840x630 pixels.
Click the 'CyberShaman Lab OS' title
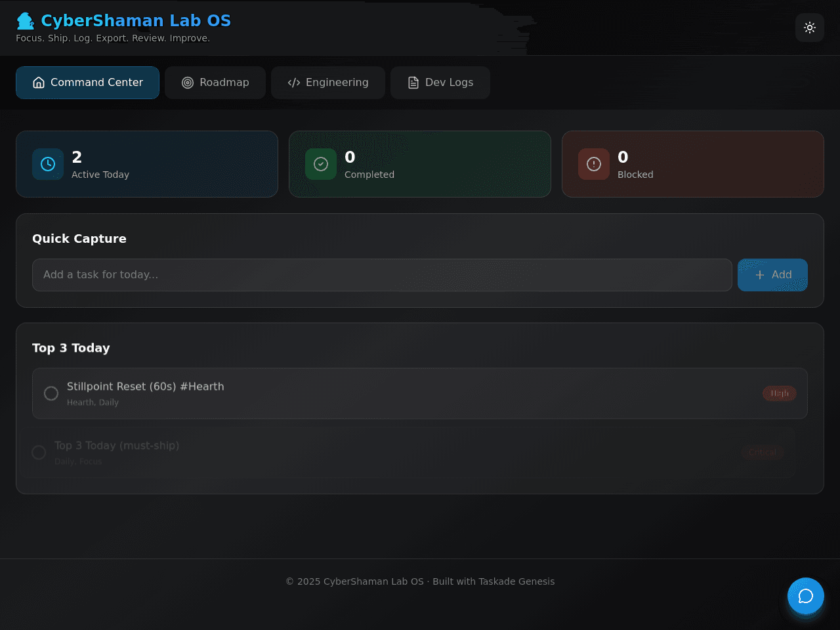pos(136,21)
